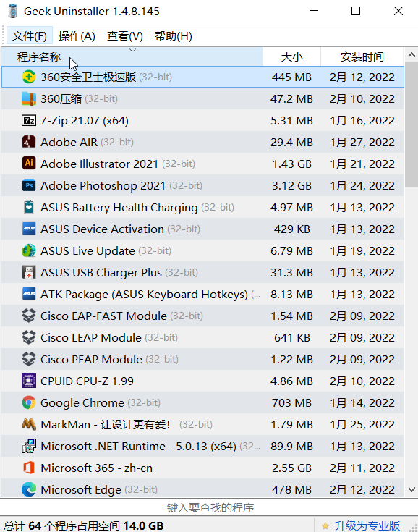Image resolution: width=418 pixels, height=532 pixels.
Task: Click the 360安全卫士极速版 program icon
Action: coord(29,77)
